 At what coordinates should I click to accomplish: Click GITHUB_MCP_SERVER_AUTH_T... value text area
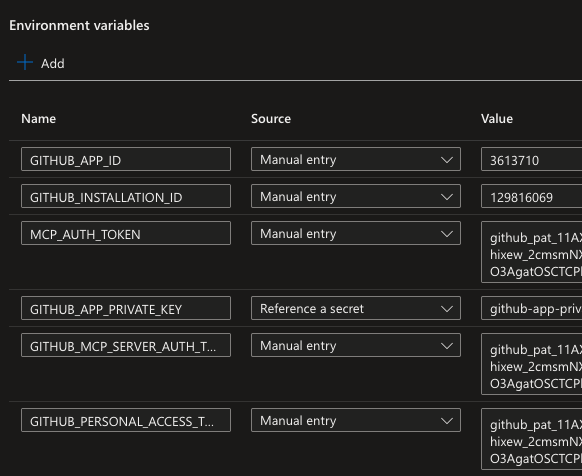[x=532, y=364]
